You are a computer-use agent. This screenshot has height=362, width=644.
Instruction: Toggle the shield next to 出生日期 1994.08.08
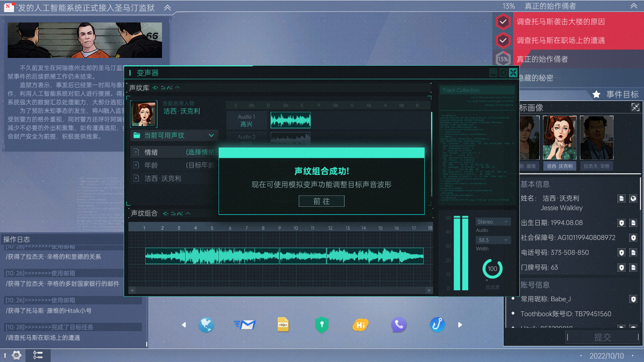pos(621,223)
